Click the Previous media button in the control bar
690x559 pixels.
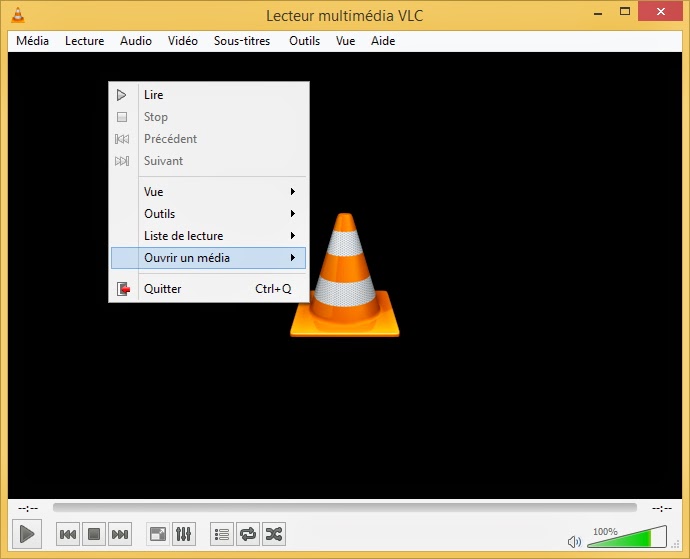pyautogui.click(x=68, y=534)
